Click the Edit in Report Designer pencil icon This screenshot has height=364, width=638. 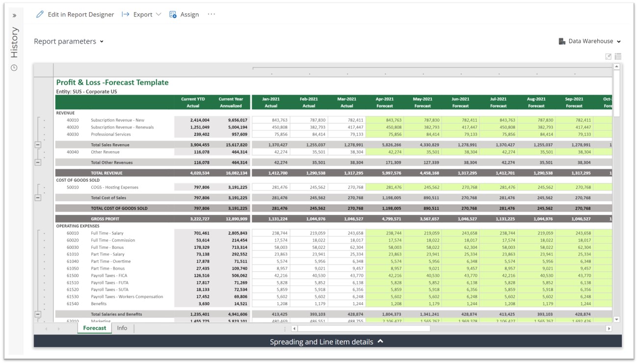[40, 15]
